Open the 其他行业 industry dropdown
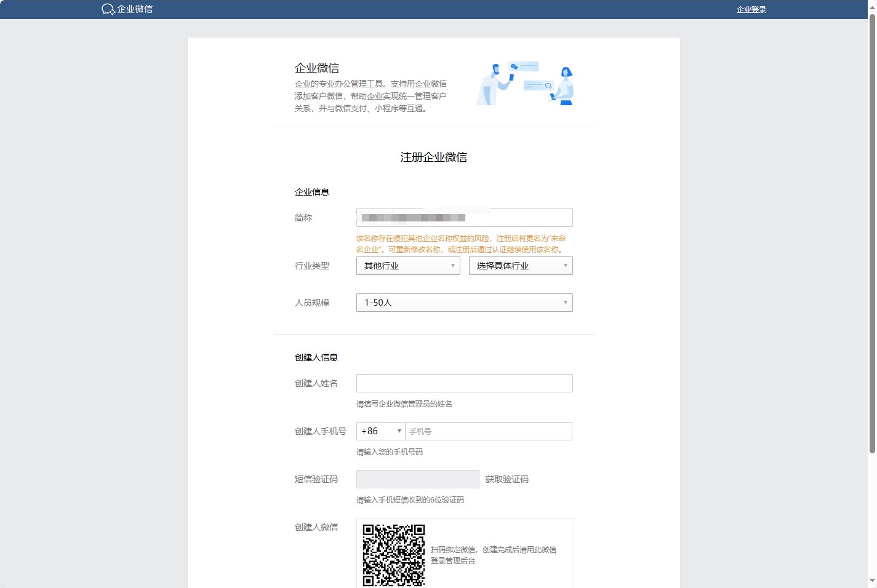The height and width of the screenshot is (588, 877). pos(408,266)
